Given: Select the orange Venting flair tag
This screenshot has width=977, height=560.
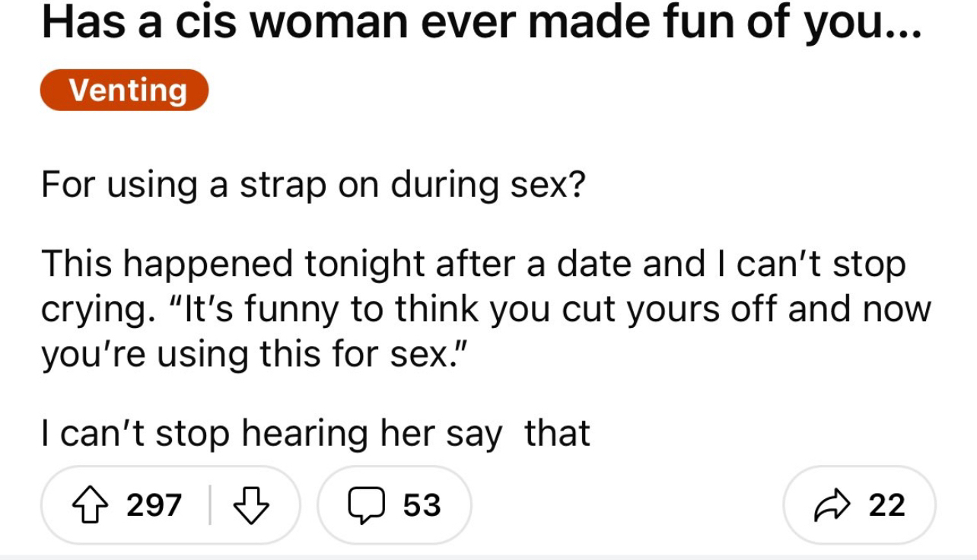Looking at the screenshot, I should pos(124,90).
